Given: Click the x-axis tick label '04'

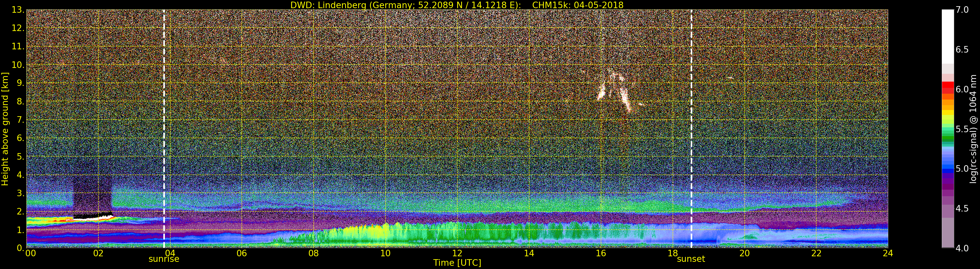Looking at the screenshot, I should (170, 253).
